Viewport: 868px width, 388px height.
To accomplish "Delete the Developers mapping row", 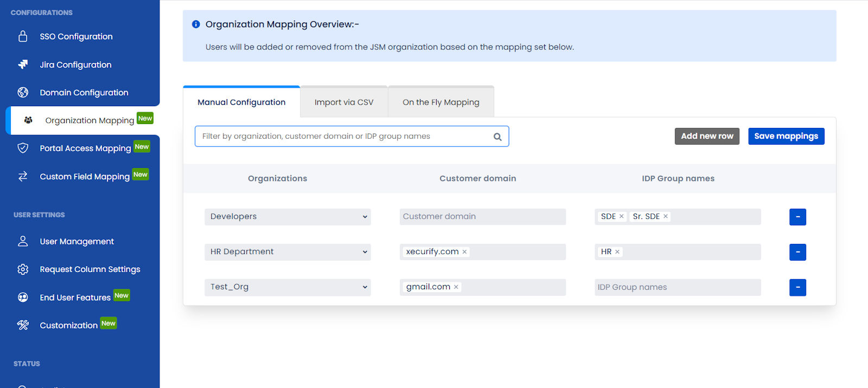I will [797, 217].
